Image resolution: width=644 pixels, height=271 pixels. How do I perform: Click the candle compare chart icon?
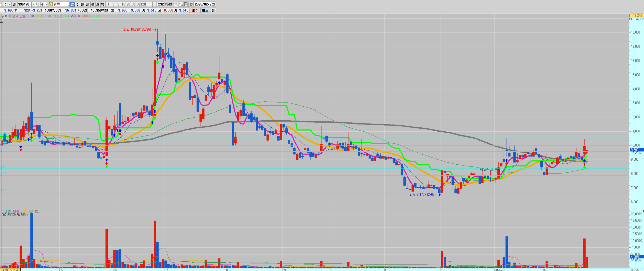[x=176, y=4]
